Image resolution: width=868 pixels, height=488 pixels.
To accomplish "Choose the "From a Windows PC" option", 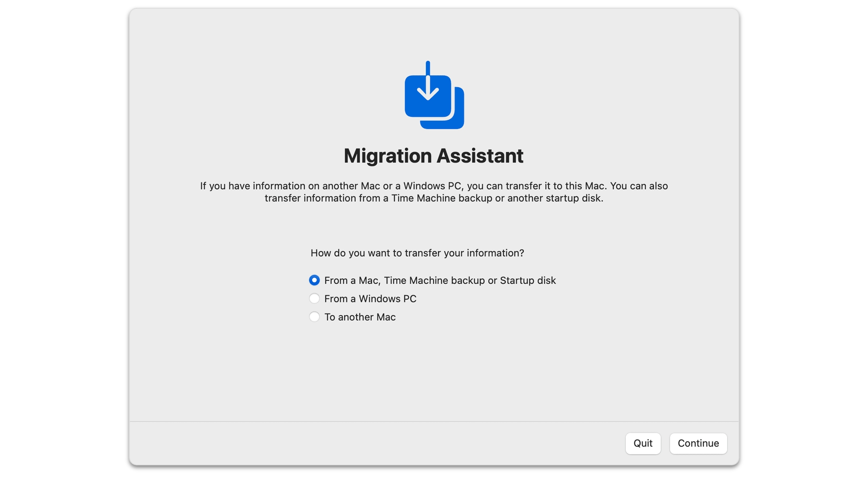I will (370, 299).
